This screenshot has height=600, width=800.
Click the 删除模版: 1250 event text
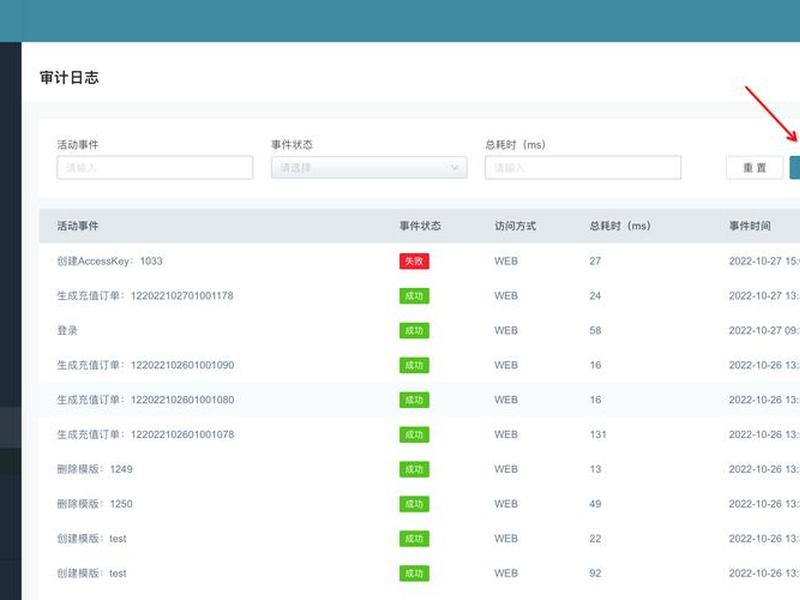[94, 504]
